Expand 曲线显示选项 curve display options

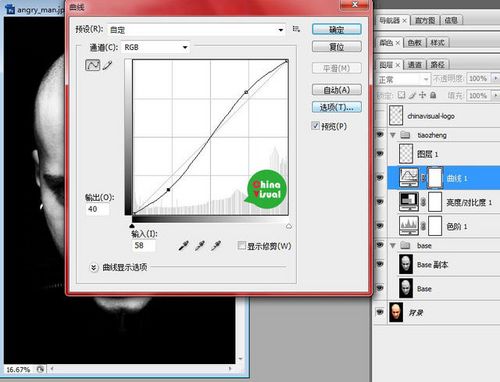coord(94,267)
